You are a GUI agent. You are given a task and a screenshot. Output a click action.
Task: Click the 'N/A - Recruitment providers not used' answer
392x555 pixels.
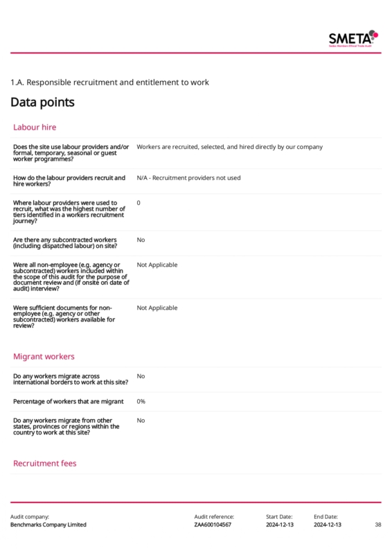188,177
